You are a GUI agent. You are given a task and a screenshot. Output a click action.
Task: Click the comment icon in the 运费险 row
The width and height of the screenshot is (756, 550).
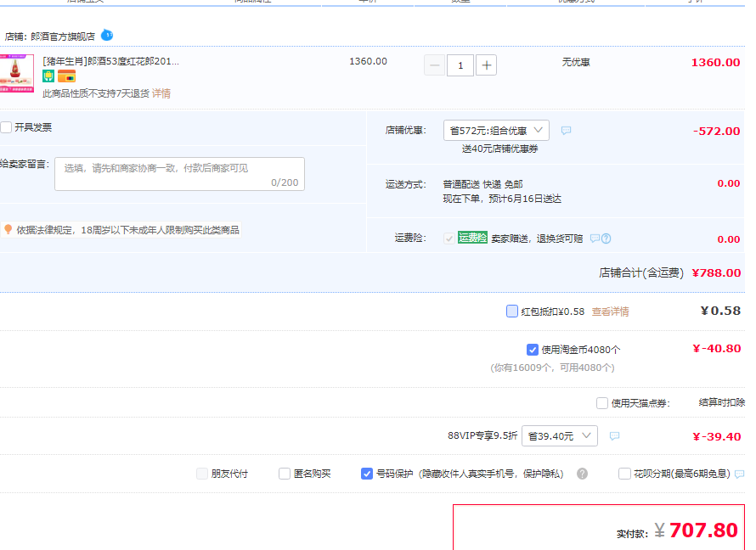595,239
